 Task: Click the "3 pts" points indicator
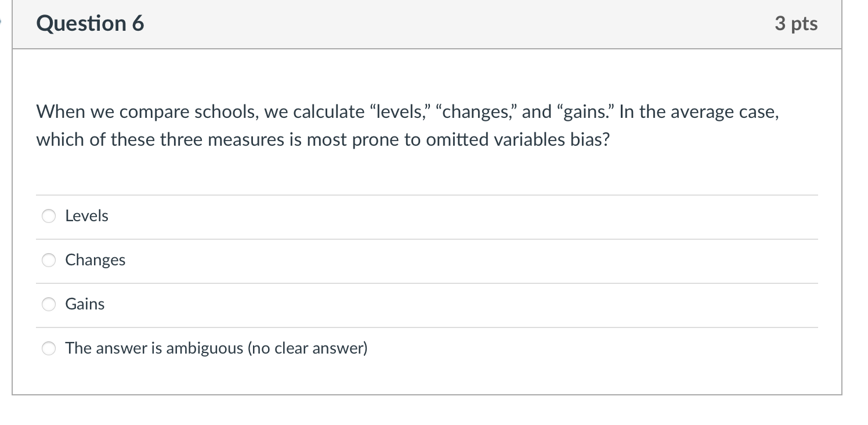click(x=796, y=24)
